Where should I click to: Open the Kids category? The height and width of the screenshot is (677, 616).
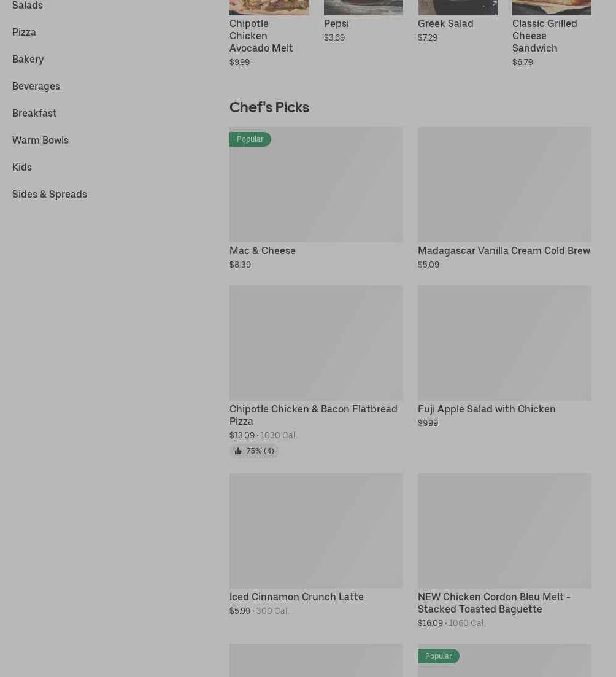[x=22, y=167]
